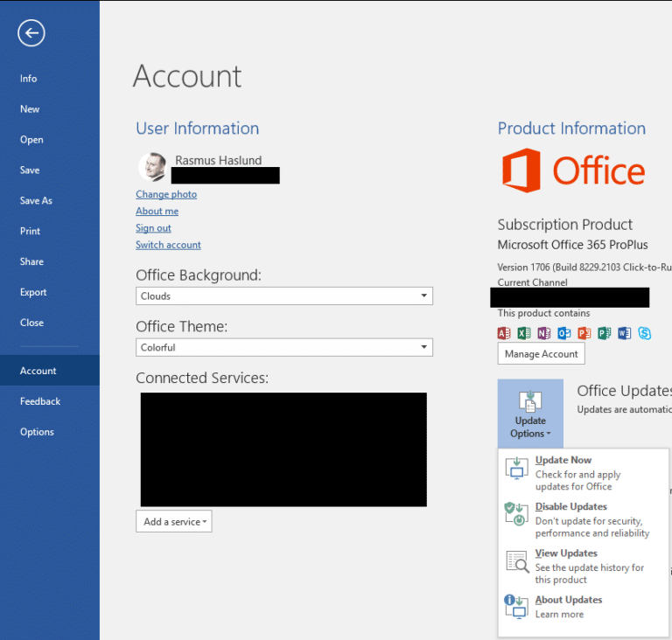672x640 pixels.
Task: Click the Word app icon
Action: (x=625, y=333)
